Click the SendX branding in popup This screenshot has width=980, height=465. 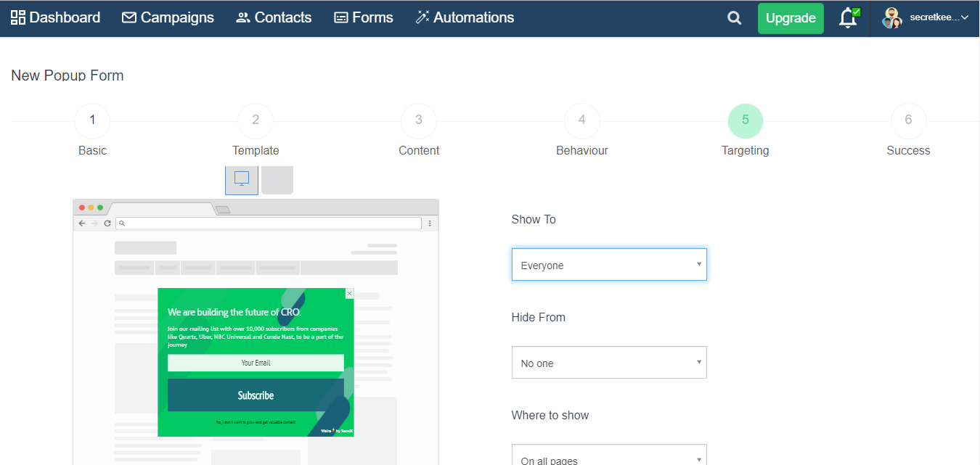337,431
